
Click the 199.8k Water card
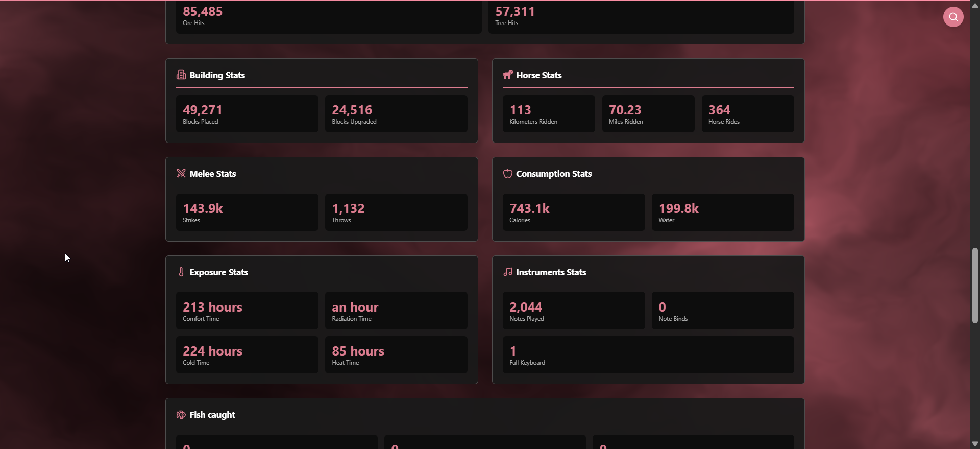[723, 212]
